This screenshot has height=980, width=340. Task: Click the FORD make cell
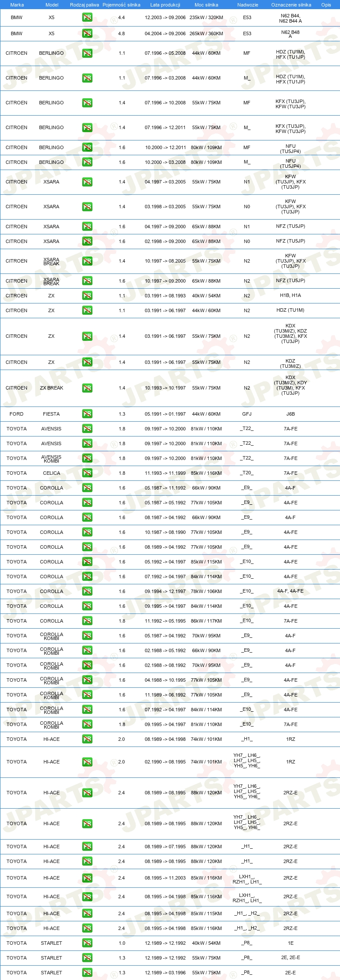pyautogui.click(x=17, y=414)
